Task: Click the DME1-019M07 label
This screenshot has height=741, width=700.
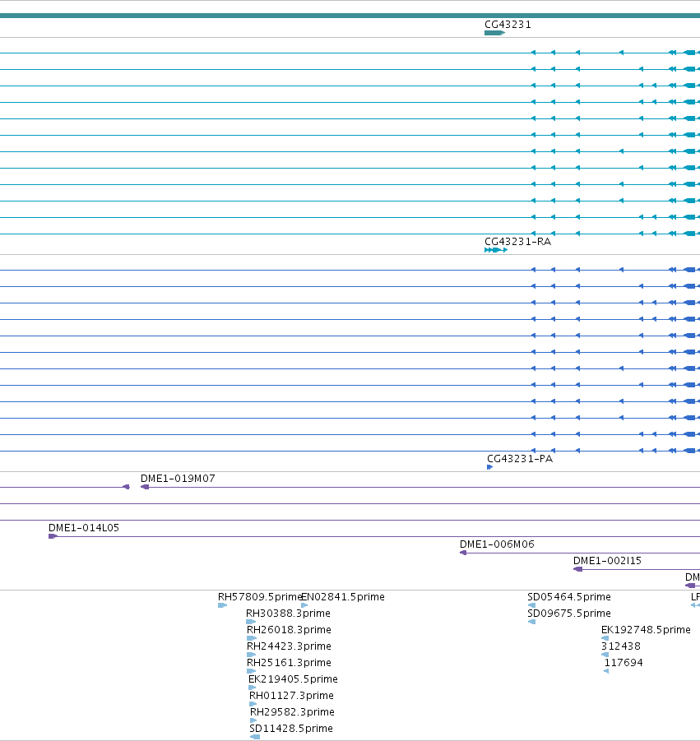Action: pos(178,479)
